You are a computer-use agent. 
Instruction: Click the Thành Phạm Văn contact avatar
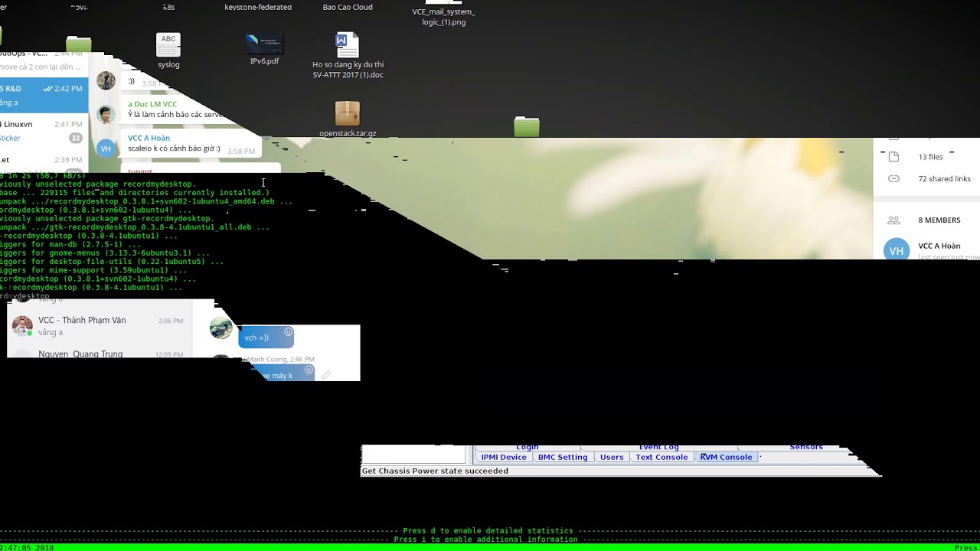(22, 325)
